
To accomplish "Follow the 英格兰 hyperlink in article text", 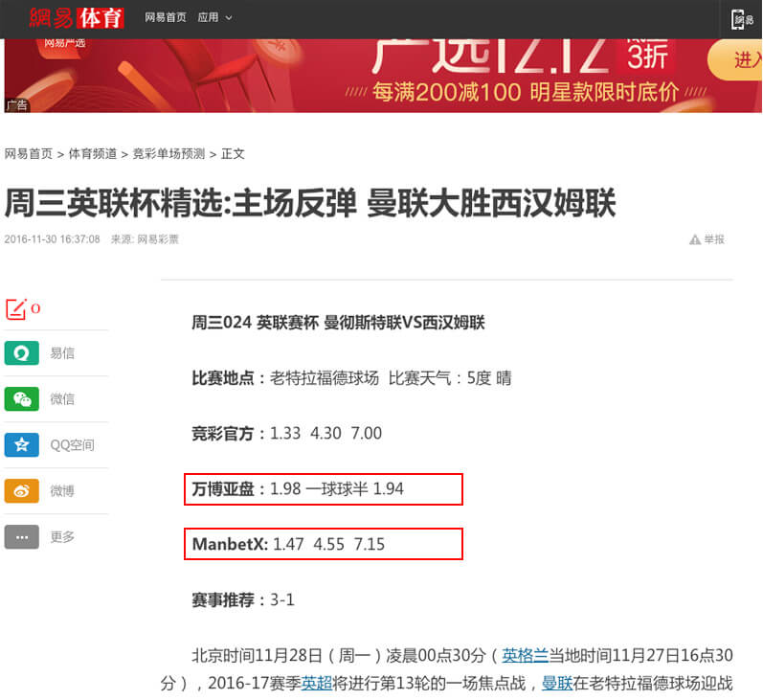I will (526, 656).
